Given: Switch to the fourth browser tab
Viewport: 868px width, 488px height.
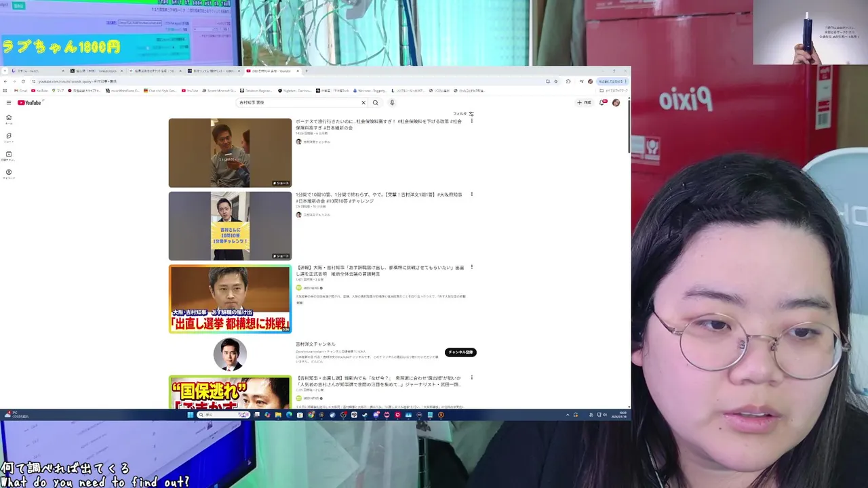Looking at the screenshot, I should point(214,70).
